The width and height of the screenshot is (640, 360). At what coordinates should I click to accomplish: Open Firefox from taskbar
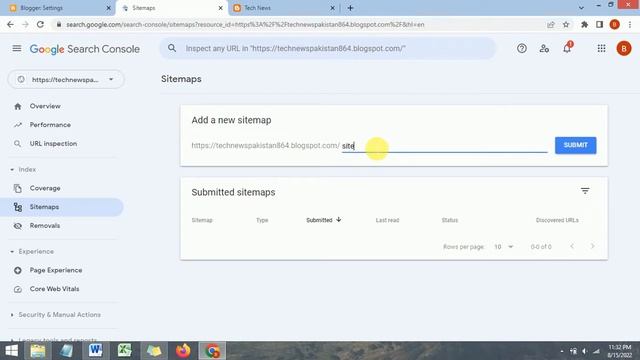183,351
